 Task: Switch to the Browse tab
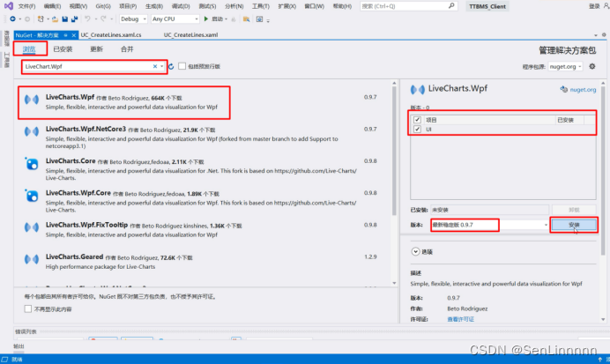tap(29, 49)
